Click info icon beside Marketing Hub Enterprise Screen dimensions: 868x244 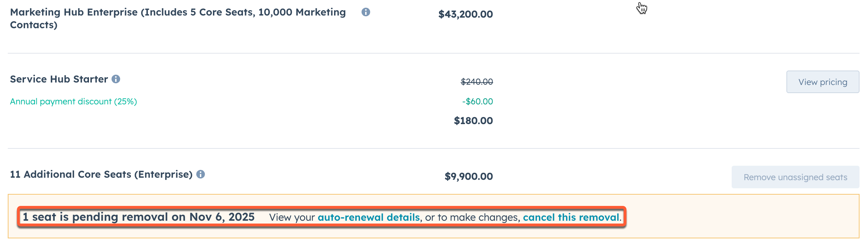366,12
